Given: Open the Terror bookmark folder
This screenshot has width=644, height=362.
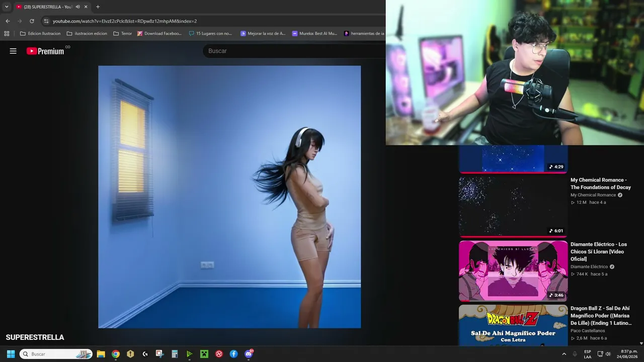Looking at the screenshot, I should [123, 34].
